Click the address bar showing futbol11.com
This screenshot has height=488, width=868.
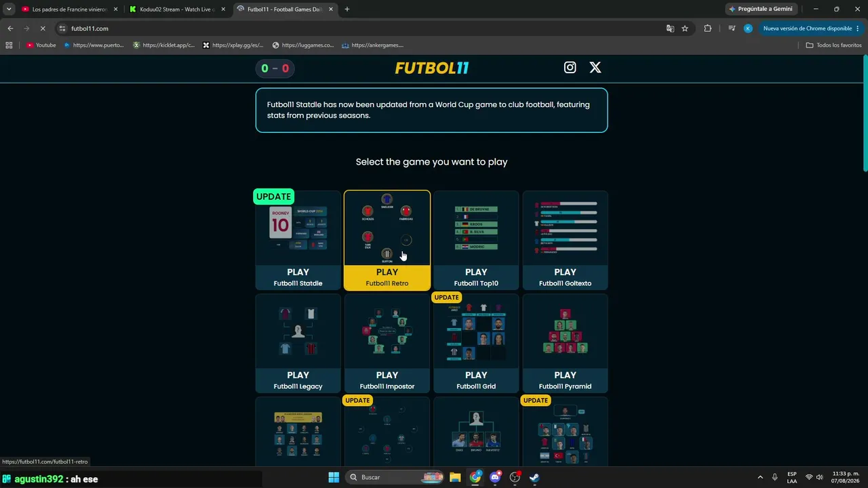click(x=359, y=28)
